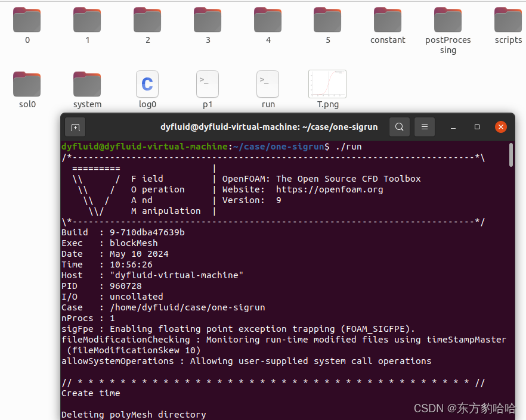Open the terminal hamburger menu

(425, 127)
